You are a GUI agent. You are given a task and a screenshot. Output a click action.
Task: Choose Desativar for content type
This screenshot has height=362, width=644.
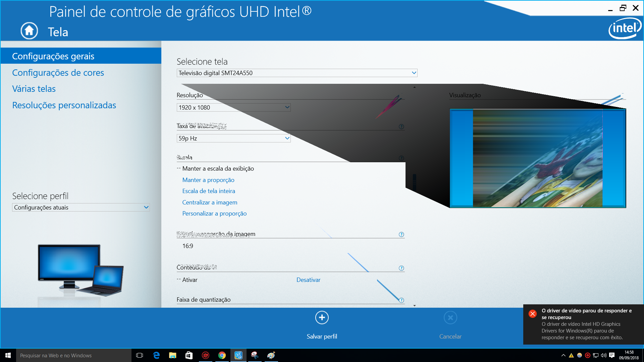point(308,280)
